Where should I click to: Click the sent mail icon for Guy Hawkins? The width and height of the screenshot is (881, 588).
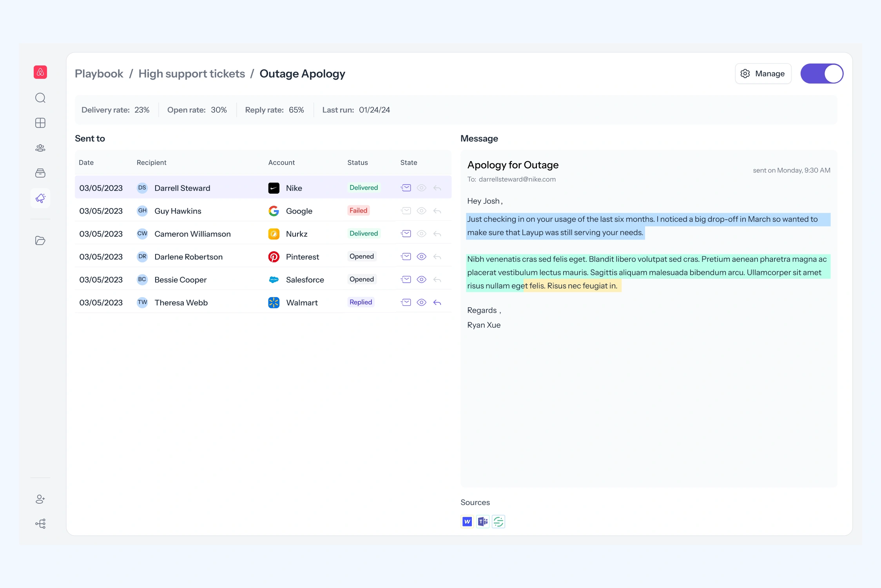click(406, 211)
